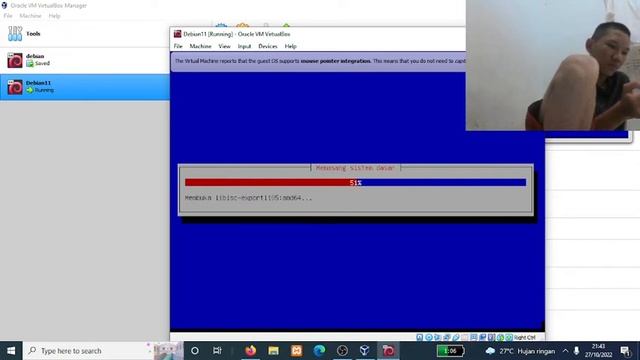This screenshot has width=640, height=360.
Task: Click the taskbar clock showing 21:43
Action: click(x=598, y=351)
